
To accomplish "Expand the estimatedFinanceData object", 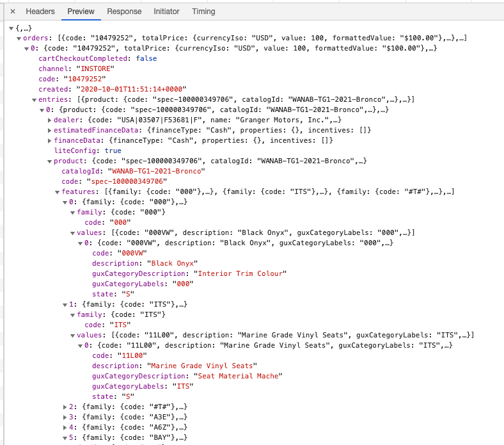I will pos(49,131).
